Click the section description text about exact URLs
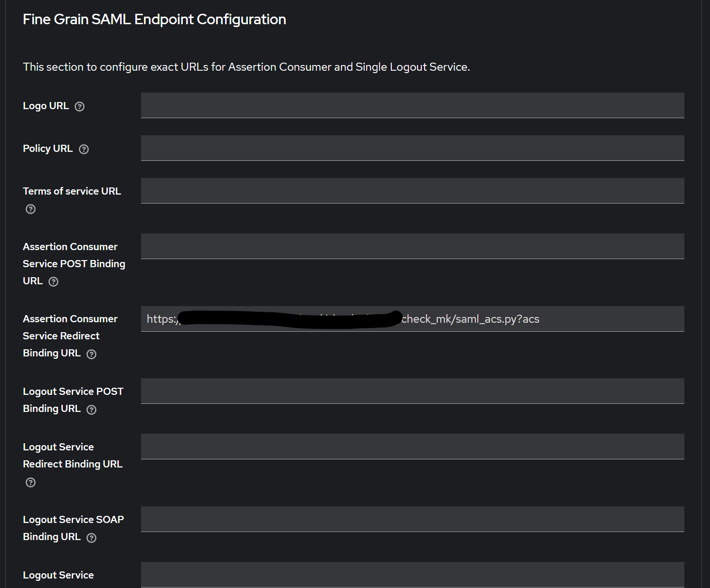This screenshot has width=710, height=588. pos(246,67)
